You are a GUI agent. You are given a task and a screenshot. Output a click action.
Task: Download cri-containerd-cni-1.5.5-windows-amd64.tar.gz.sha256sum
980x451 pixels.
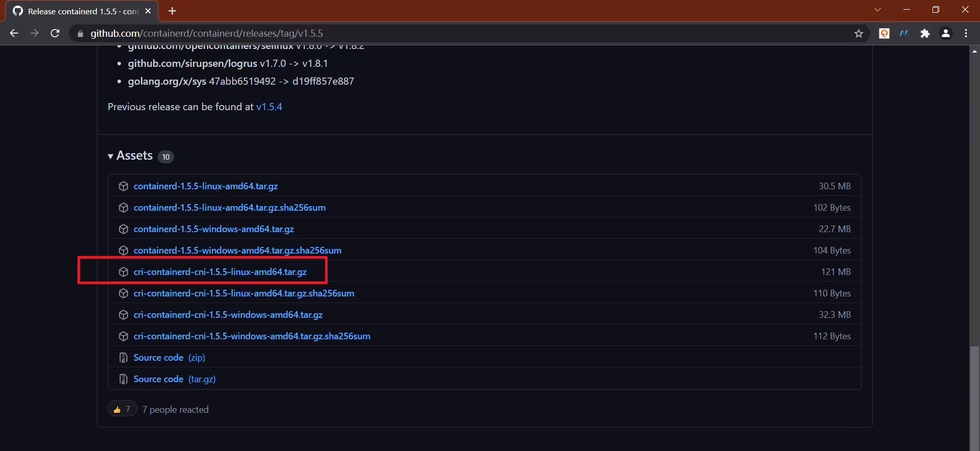[252, 336]
